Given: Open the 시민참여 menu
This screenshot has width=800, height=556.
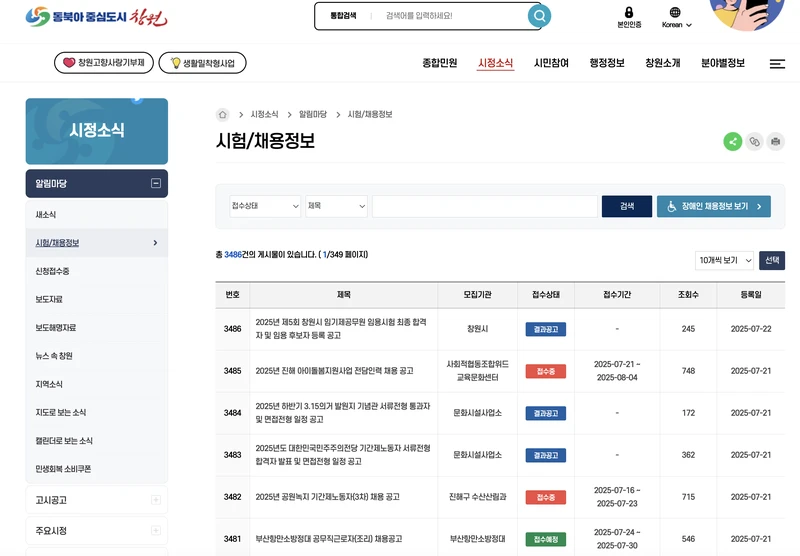Looking at the screenshot, I should click(551, 63).
